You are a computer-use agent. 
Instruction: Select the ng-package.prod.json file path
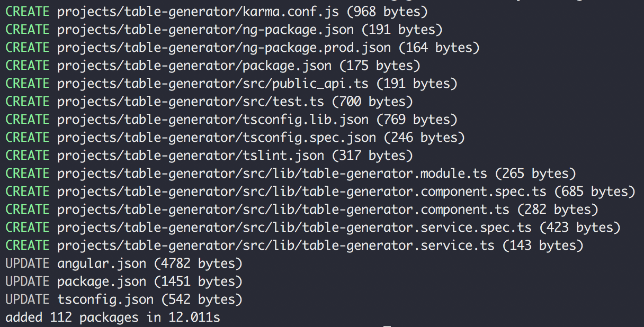coord(224,48)
